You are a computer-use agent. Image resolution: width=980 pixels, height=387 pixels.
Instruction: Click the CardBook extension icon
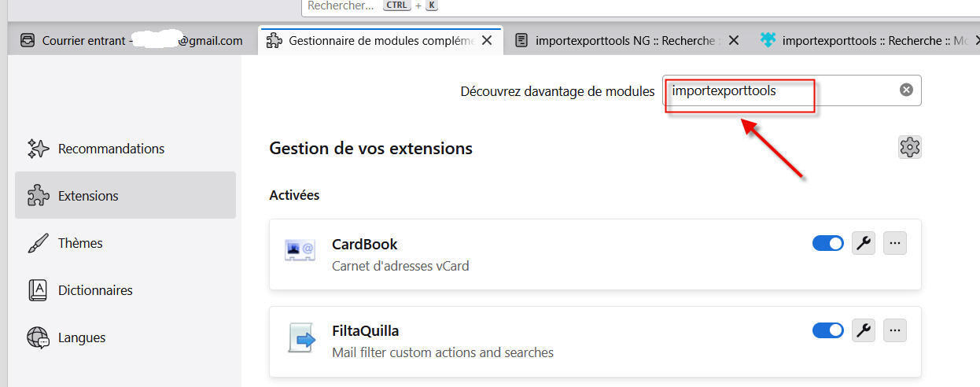(300, 252)
